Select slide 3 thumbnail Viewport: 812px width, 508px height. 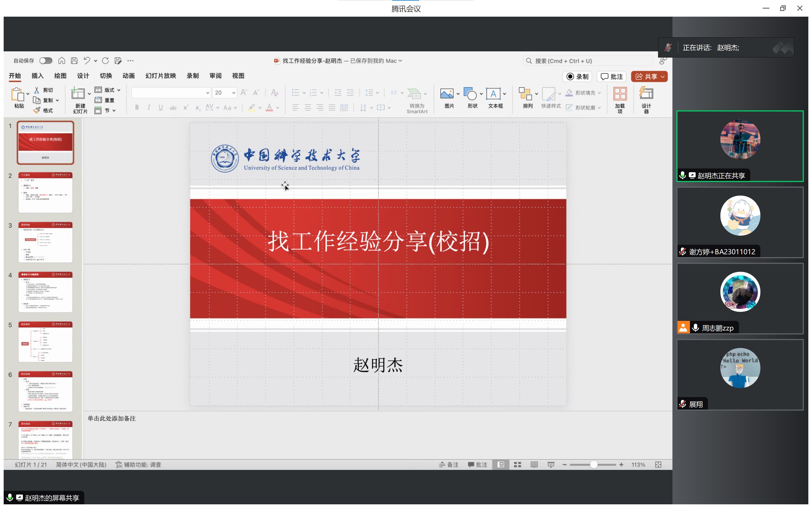45,242
